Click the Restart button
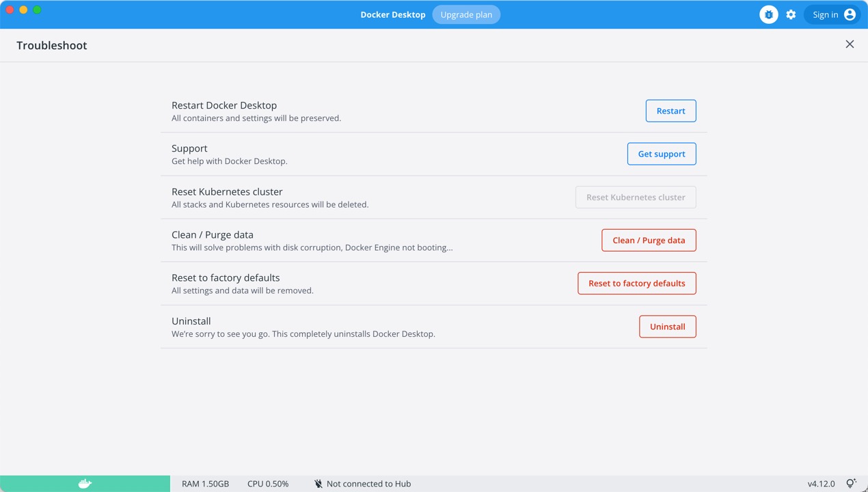This screenshot has width=868, height=492. (x=670, y=111)
